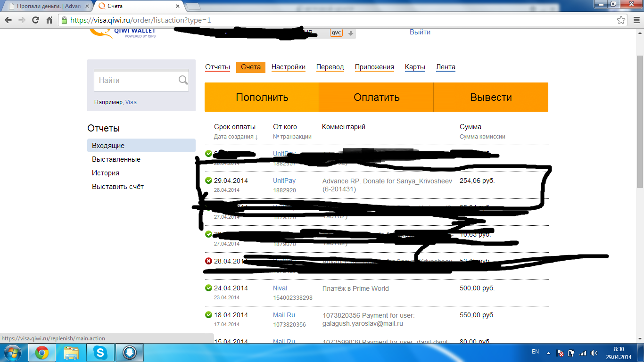Screen dimensions: 644x362
Task: Click the Выйти logout link
Action: (420, 32)
